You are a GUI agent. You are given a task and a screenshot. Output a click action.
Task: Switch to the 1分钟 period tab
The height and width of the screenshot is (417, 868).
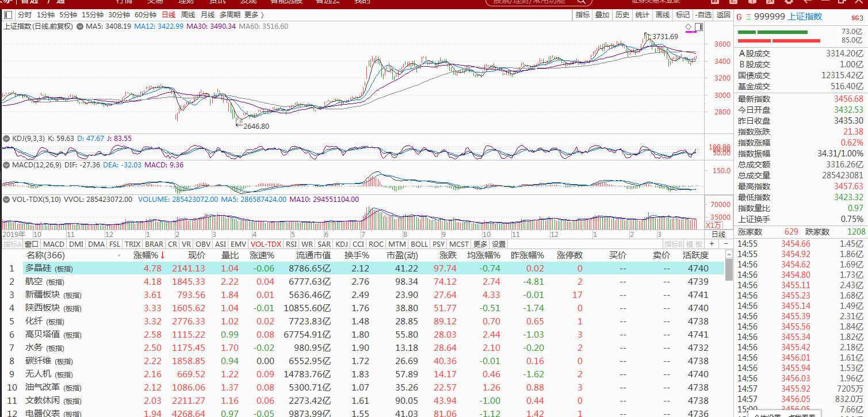coord(45,14)
